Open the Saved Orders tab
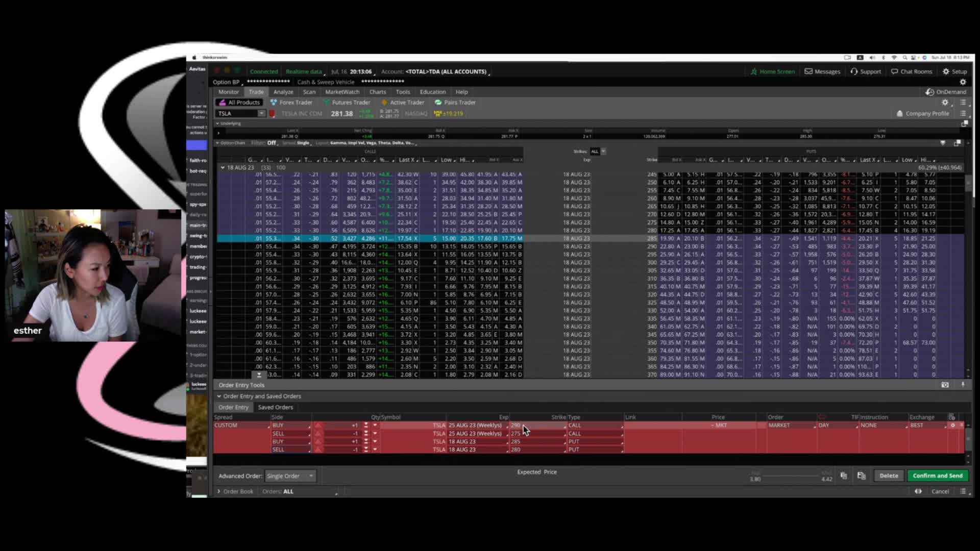Viewport: 980px width, 551px height. tap(275, 407)
